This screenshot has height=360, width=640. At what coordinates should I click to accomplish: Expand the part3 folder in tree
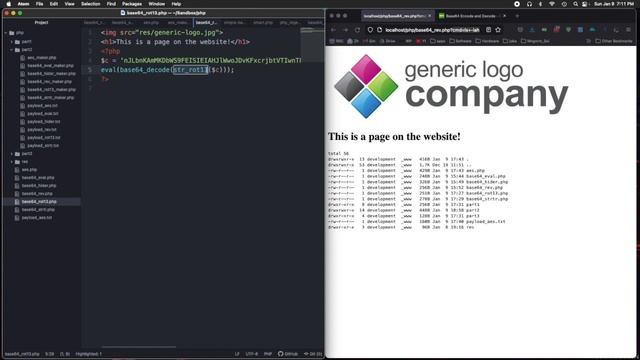(x=12, y=154)
